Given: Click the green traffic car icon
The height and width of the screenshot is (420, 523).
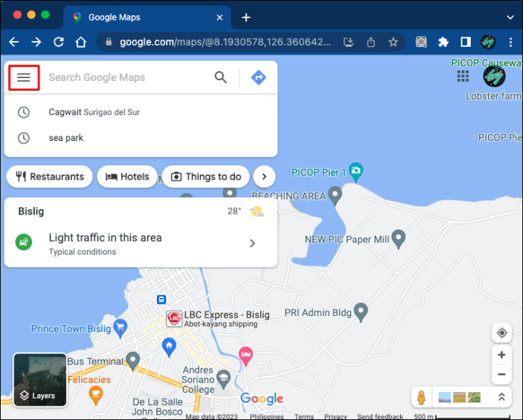Looking at the screenshot, I should [23, 242].
